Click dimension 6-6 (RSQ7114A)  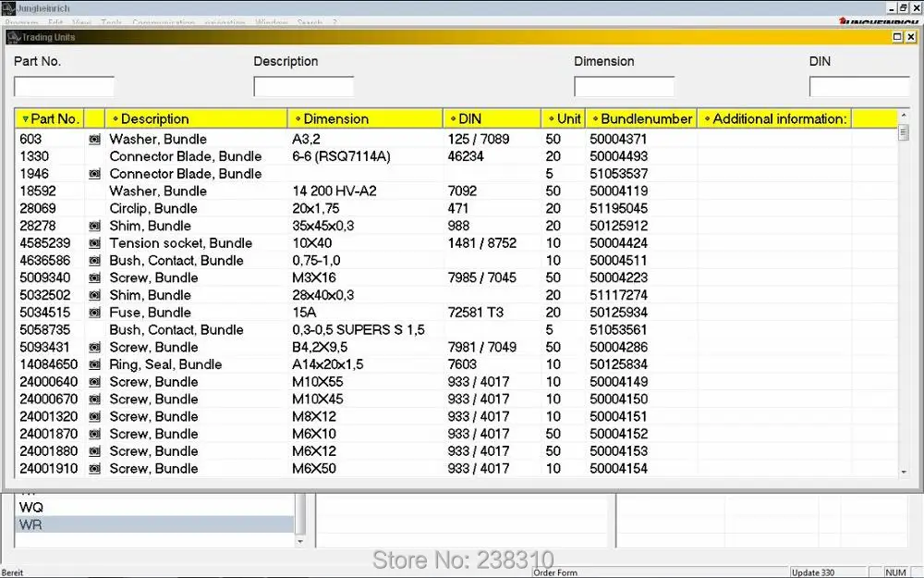pyautogui.click(x=341, y=156)
